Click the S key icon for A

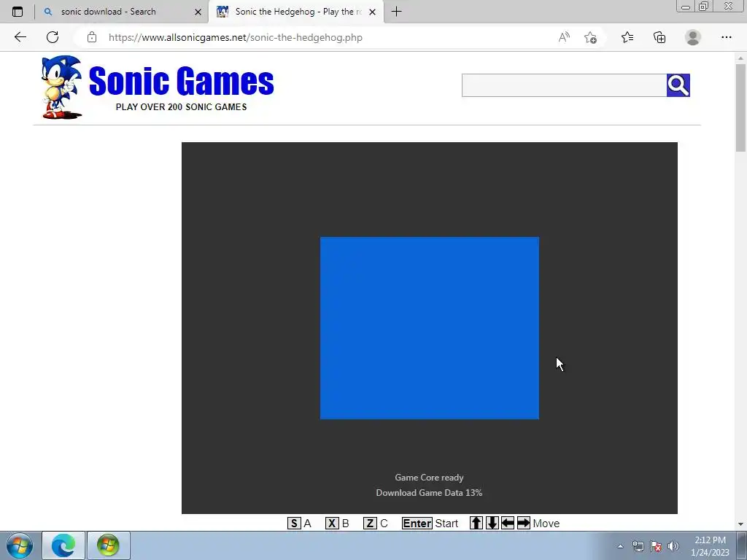(294, 524)
